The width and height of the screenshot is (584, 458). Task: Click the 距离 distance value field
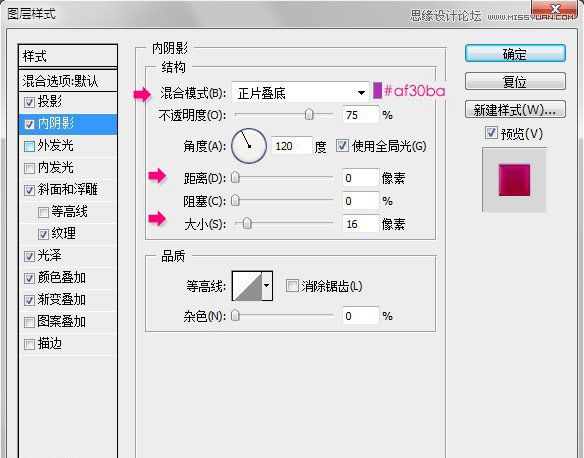360,178
